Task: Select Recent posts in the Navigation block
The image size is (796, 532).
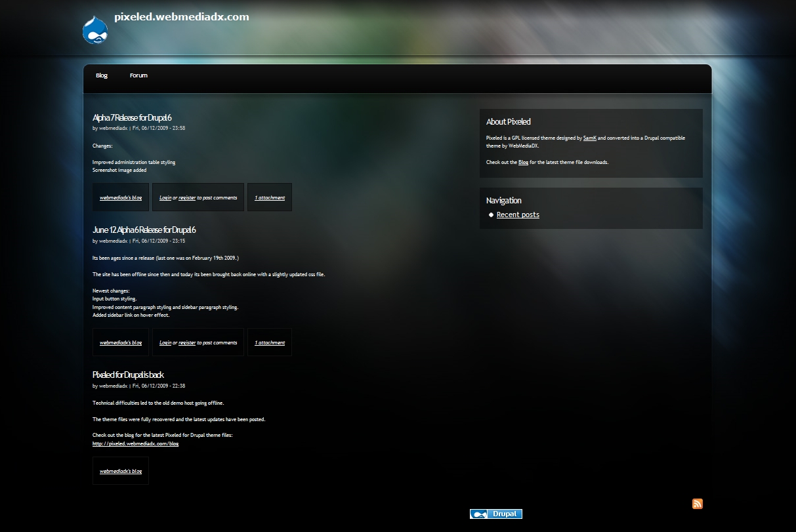Action: (518, 215)
